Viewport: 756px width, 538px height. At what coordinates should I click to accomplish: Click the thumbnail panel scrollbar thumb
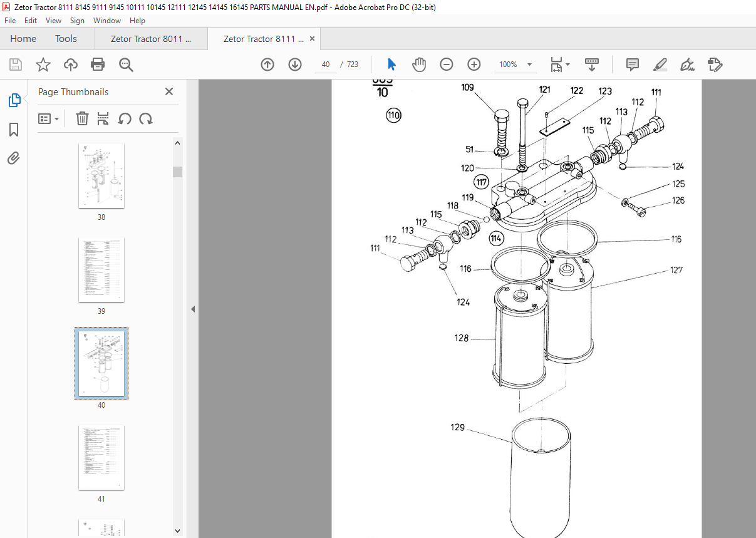click(178, 172)
